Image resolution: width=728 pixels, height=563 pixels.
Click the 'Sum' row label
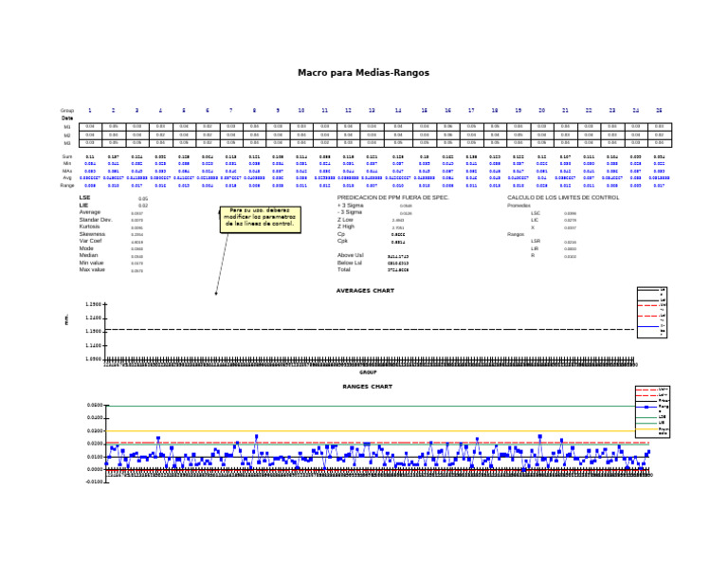67,157
